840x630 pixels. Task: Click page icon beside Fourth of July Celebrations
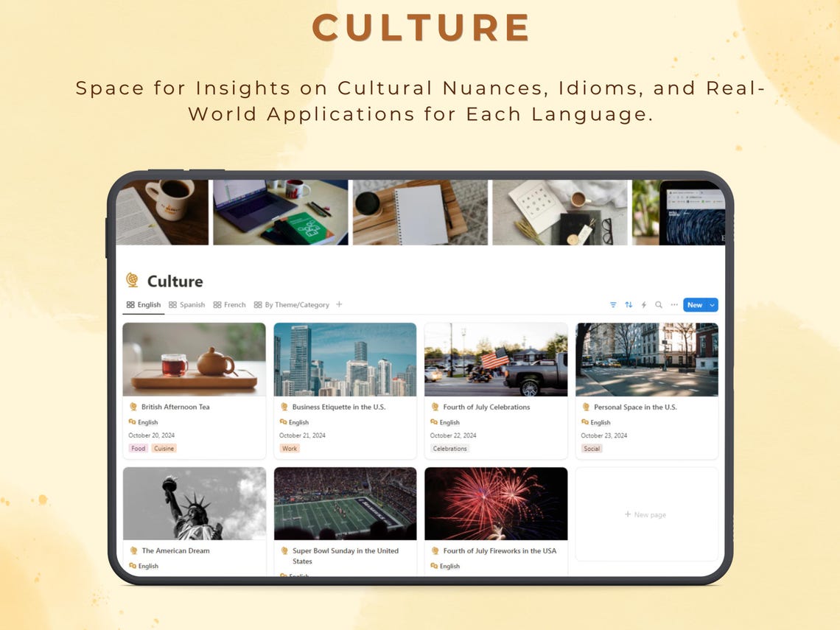click(x=435, y=407)
